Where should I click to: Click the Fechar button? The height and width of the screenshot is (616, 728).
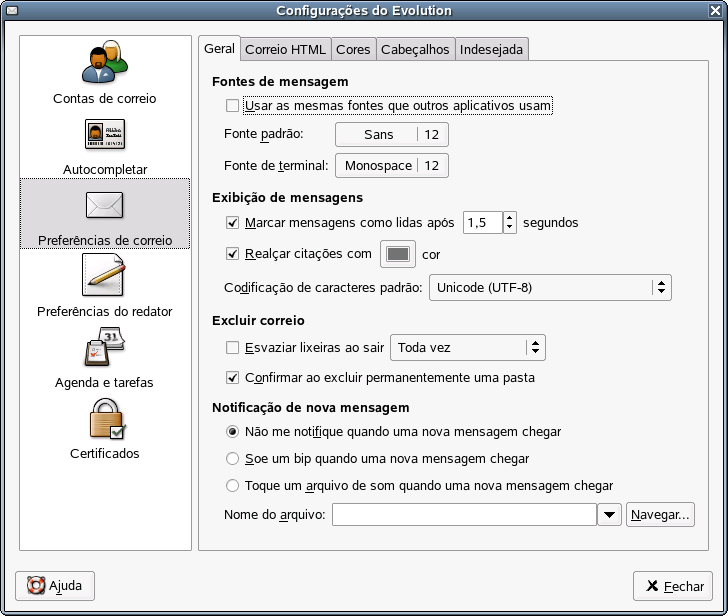[673, 586]
